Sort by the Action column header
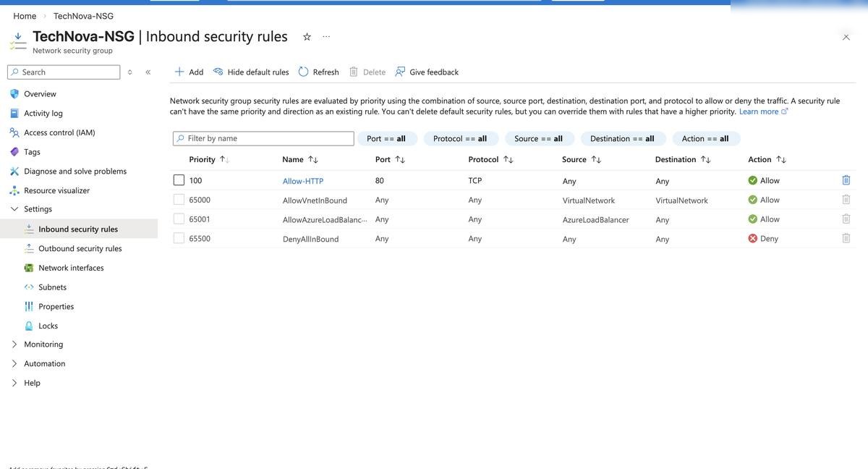This screenshot has height=469, width=868. [x=767, y=159]
